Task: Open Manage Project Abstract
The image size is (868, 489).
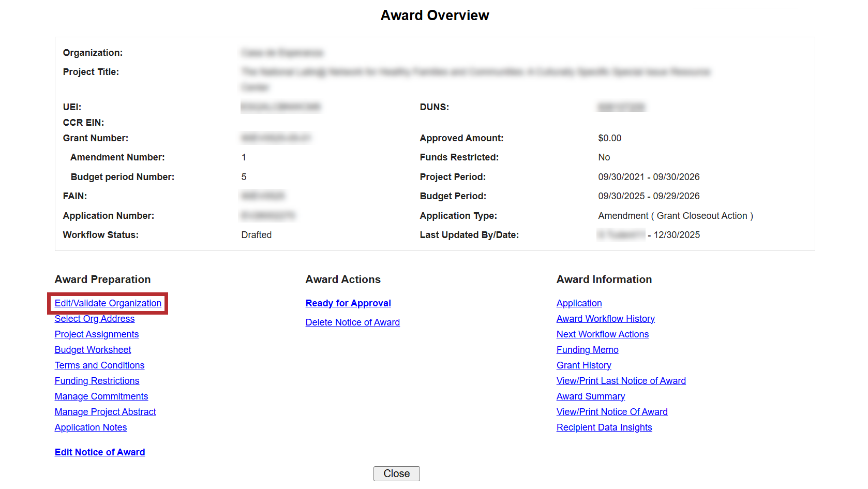Action: 105,412
